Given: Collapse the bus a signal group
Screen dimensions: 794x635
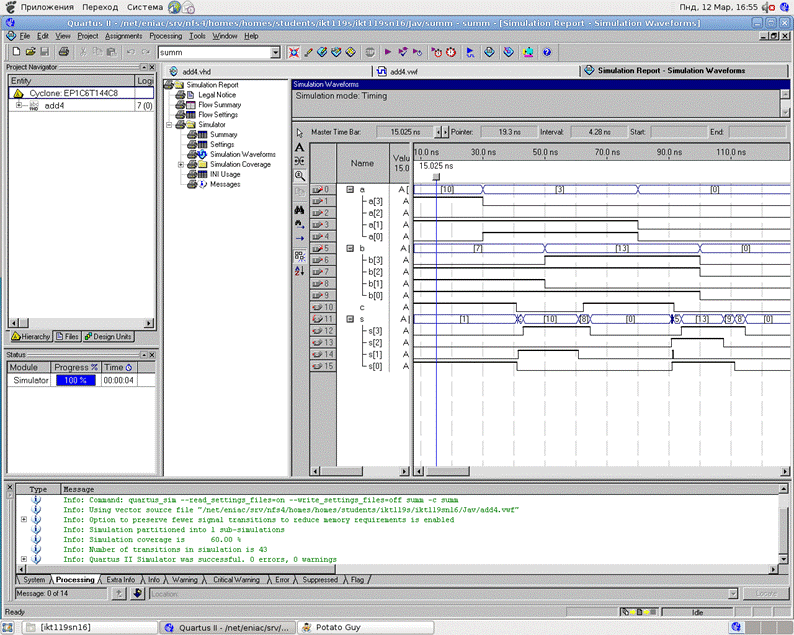Looking at the screenshot, I should pyautogui.click(x=350, y=189).
